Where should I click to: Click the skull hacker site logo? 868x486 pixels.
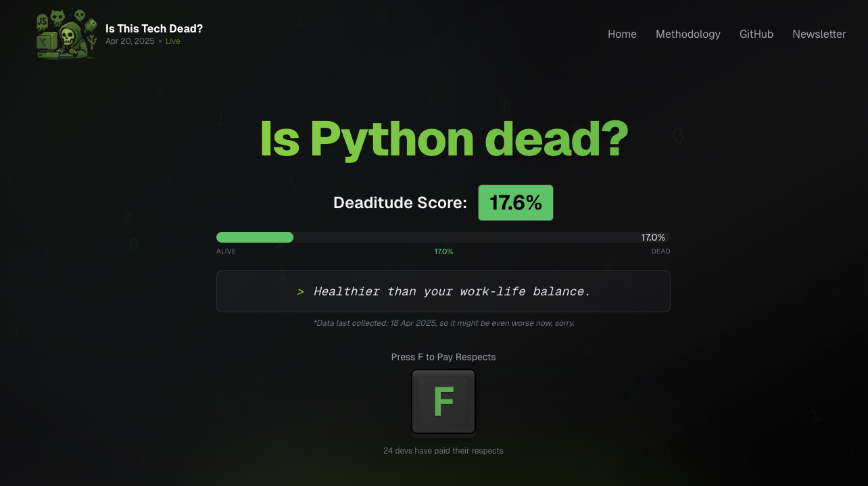pyautogui.click(x=66, y=34)
